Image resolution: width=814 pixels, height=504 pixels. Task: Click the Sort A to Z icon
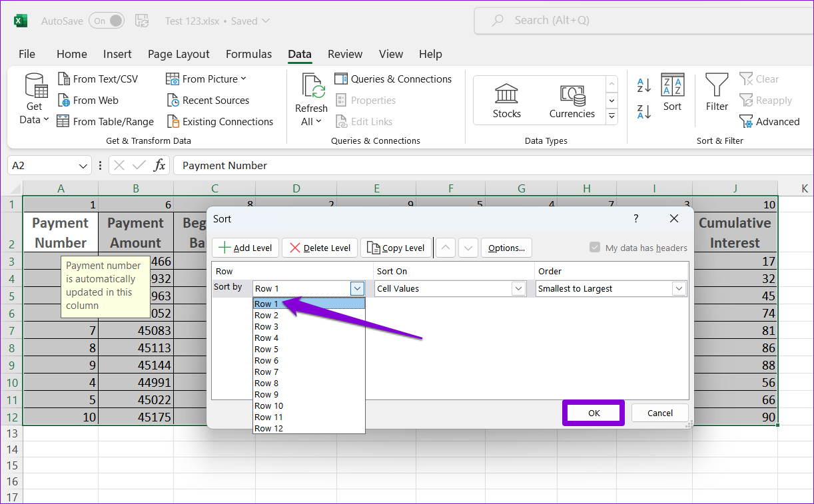pos(644,85)
